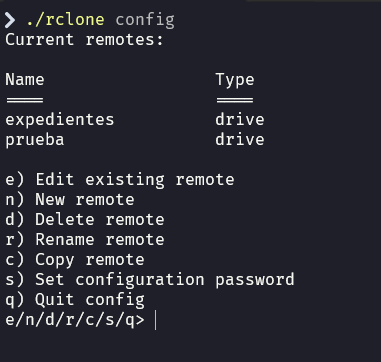
Task: Select the expedientes remote name
Action: coord(60,120)
